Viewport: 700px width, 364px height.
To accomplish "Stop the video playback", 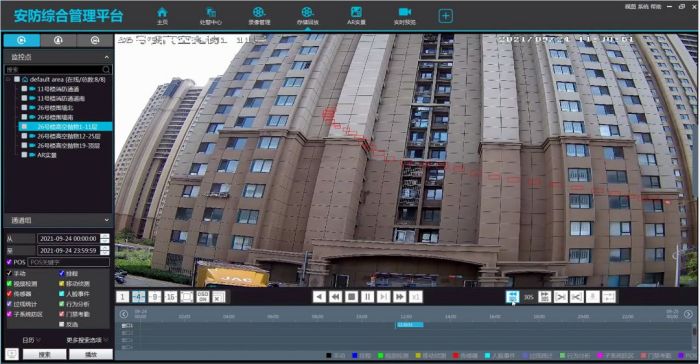I will coord(351,297).
